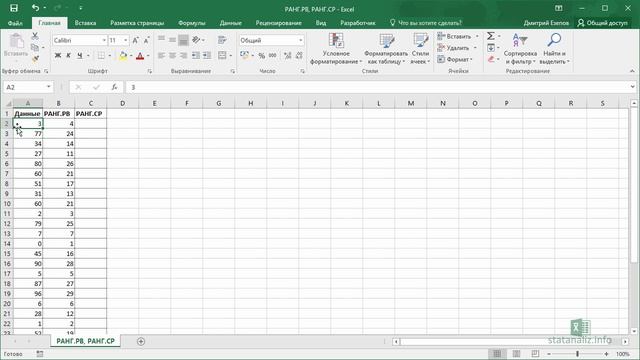
Task: Decrease the decimal places
Action: coord(299,55)
